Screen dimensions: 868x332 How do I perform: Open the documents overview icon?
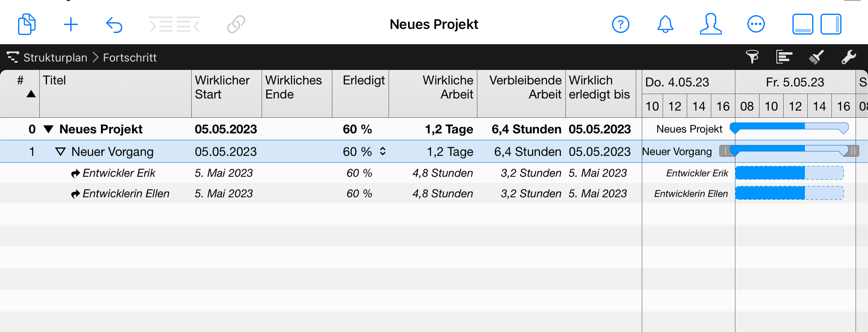(x=27, y=24)
